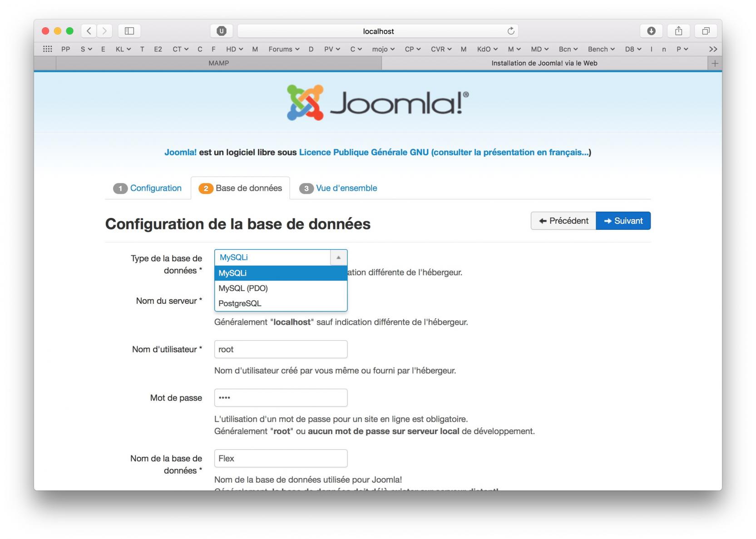Open the F bookmark

click(213, 49)
